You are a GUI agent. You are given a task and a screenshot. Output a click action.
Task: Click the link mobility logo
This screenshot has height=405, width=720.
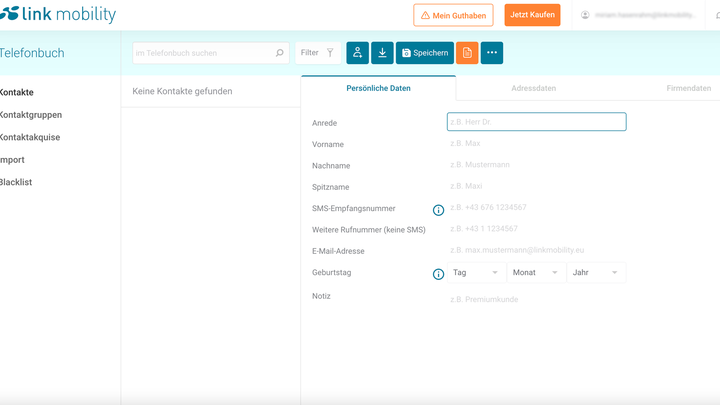point(58,14)
